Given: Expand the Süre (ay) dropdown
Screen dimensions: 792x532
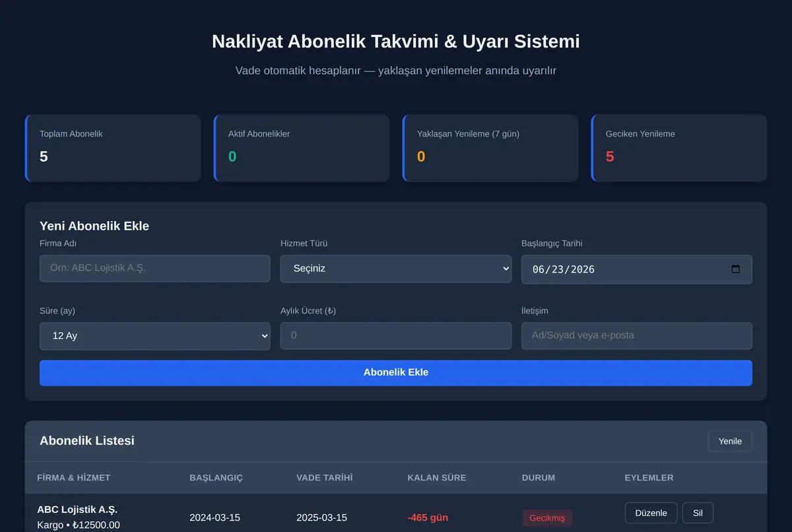Looking at the screenshot, I should tap(155, 336).
